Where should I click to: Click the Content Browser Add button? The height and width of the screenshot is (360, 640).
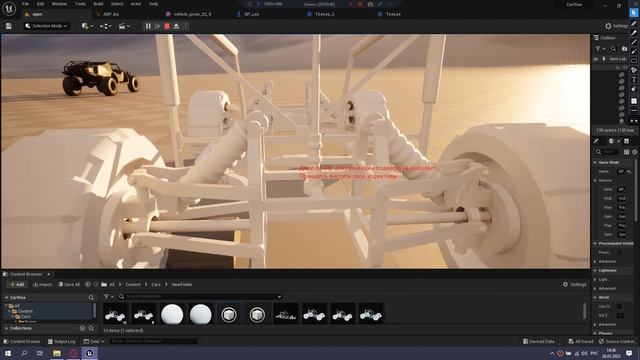[17, 284]
